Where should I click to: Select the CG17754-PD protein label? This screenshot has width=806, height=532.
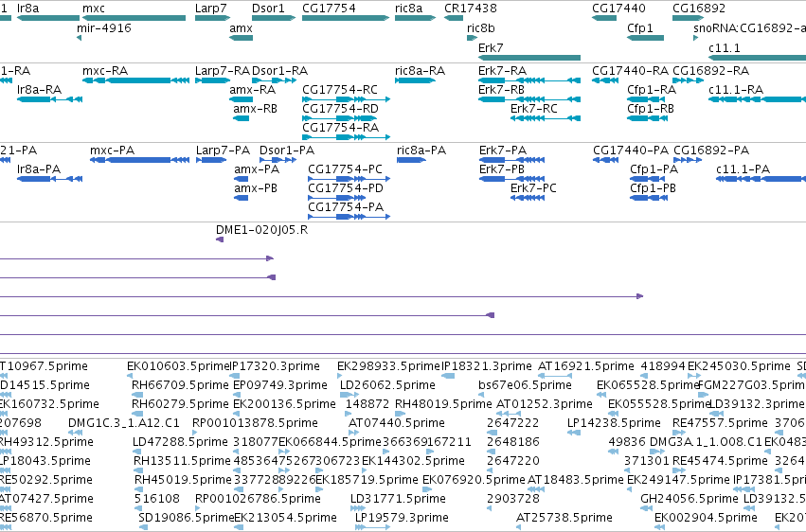tap(346, 188)
